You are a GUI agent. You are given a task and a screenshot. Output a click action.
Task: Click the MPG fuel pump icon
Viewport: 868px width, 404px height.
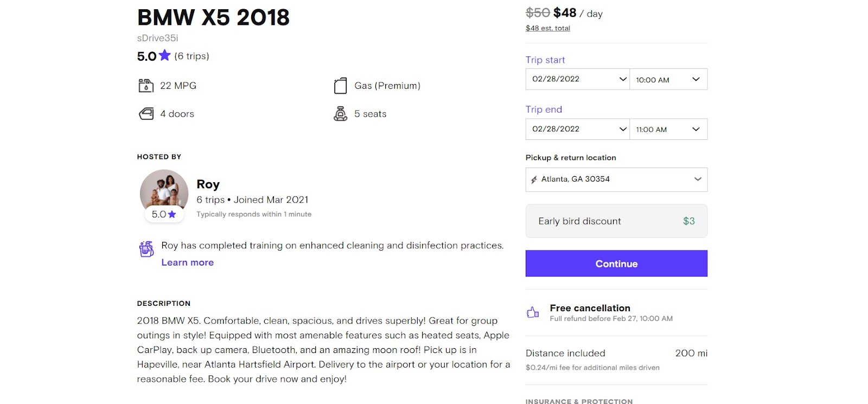pos(146,86)
